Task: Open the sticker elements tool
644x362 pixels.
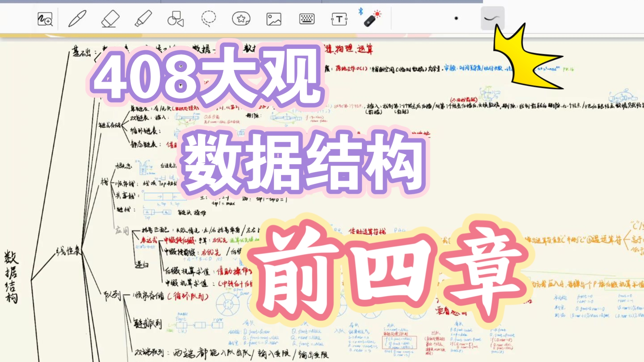Action: [x=241, y=19]
